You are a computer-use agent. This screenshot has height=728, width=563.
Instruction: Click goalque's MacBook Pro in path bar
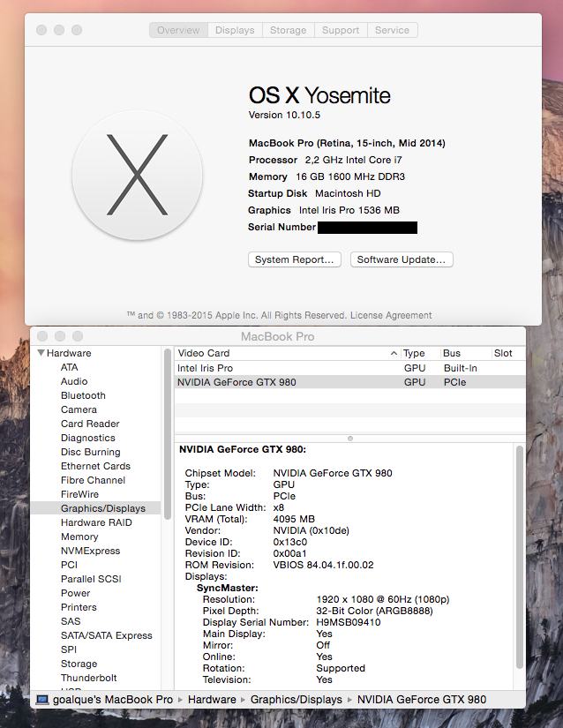pyautogui.click(x=113, y=700)
